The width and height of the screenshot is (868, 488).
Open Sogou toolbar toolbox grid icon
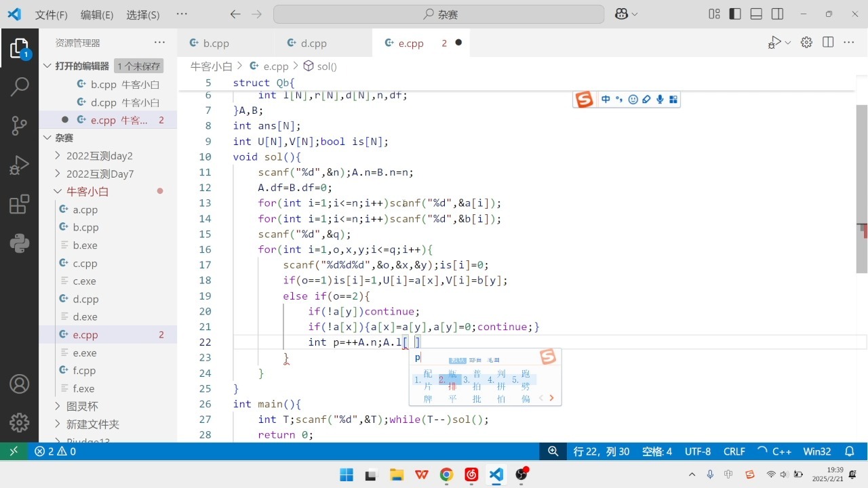point(673,100)
